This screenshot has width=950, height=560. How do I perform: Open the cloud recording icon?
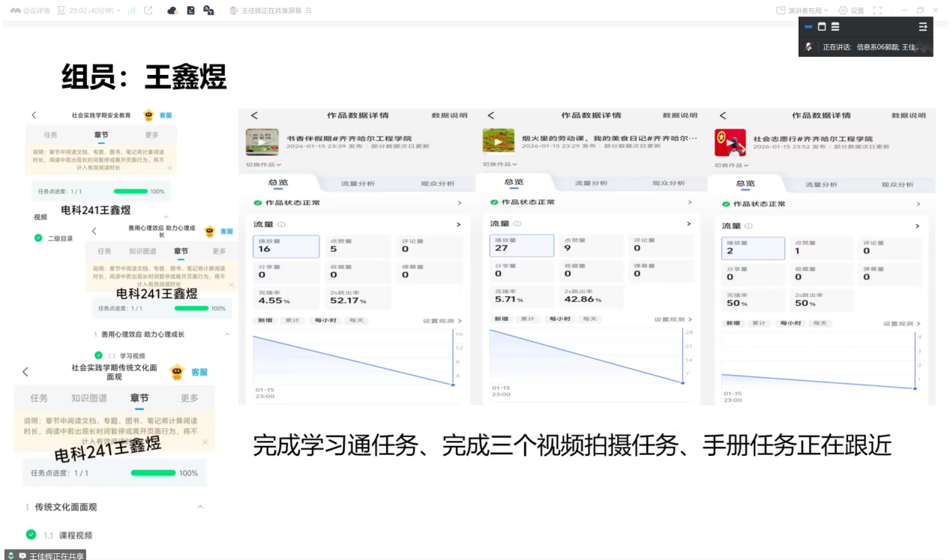tap(172, 10)
